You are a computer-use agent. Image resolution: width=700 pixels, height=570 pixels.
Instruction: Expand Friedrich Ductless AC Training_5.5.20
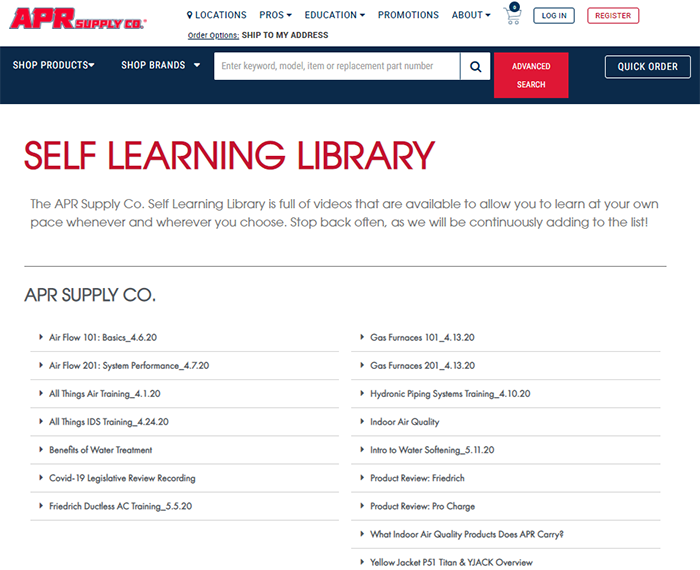pos(184,507)
